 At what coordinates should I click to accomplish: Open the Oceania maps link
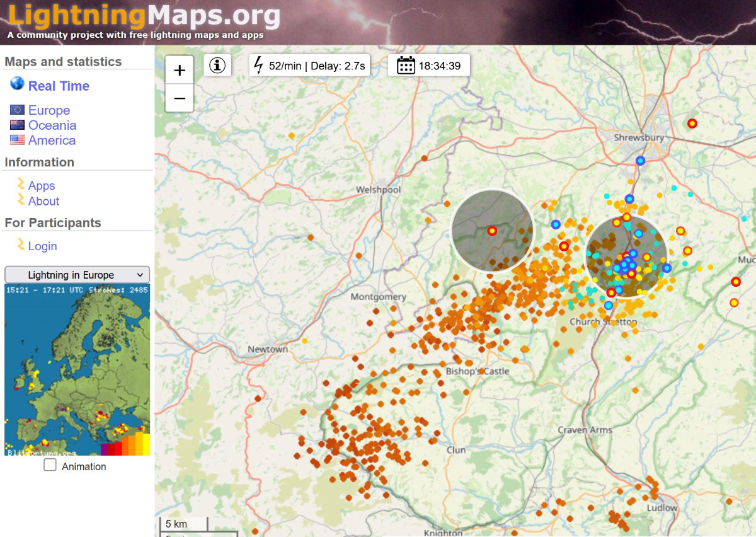click(x=52, y=125)
